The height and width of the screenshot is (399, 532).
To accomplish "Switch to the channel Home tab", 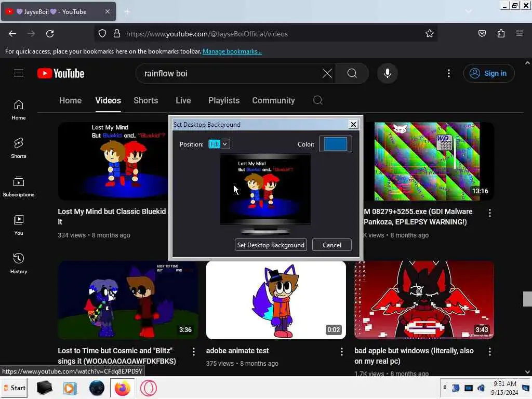I will (70, 100).
